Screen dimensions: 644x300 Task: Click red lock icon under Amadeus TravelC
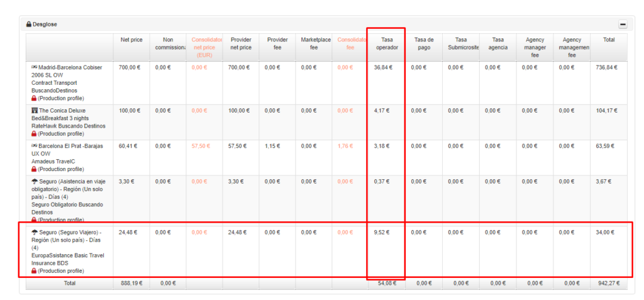34,169
